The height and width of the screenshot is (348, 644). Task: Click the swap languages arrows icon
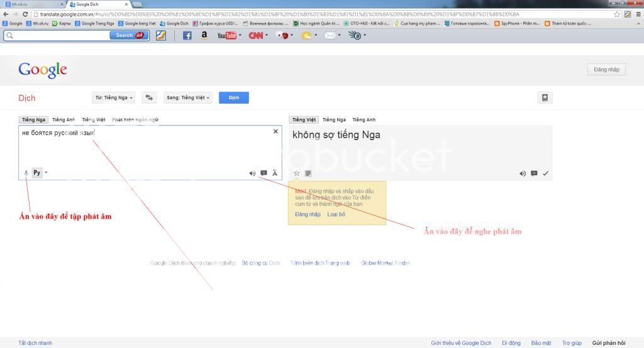pos(149,97)
